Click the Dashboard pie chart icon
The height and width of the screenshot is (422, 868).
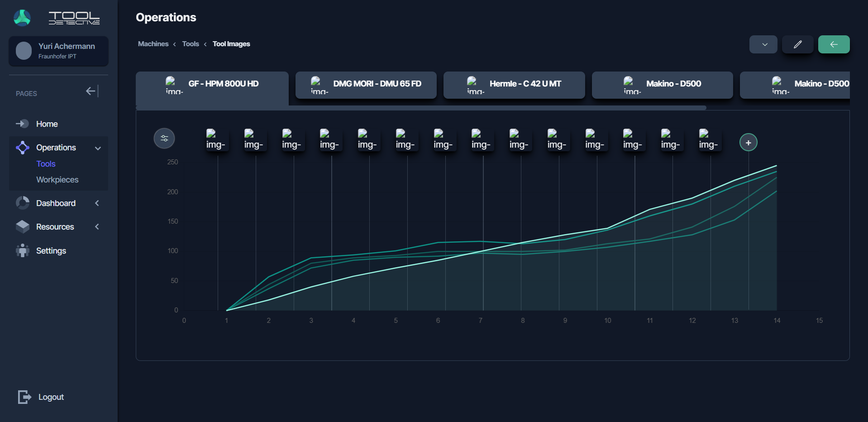pyautogui.click(x=22, y=203)
